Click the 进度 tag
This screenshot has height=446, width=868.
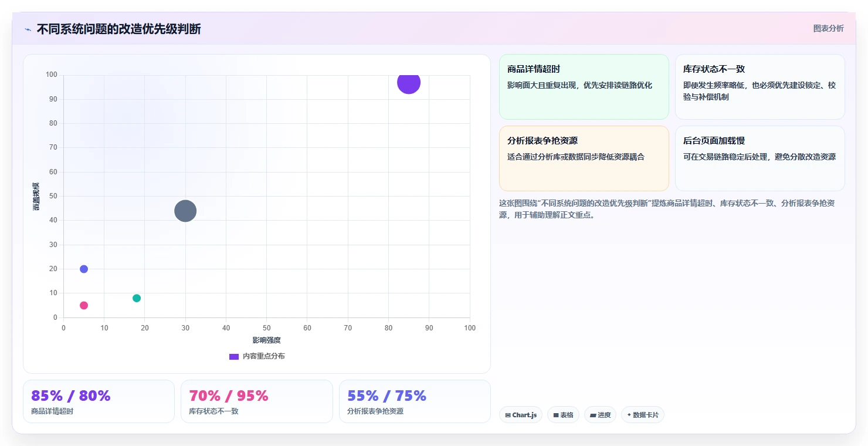tap(600, 415)
